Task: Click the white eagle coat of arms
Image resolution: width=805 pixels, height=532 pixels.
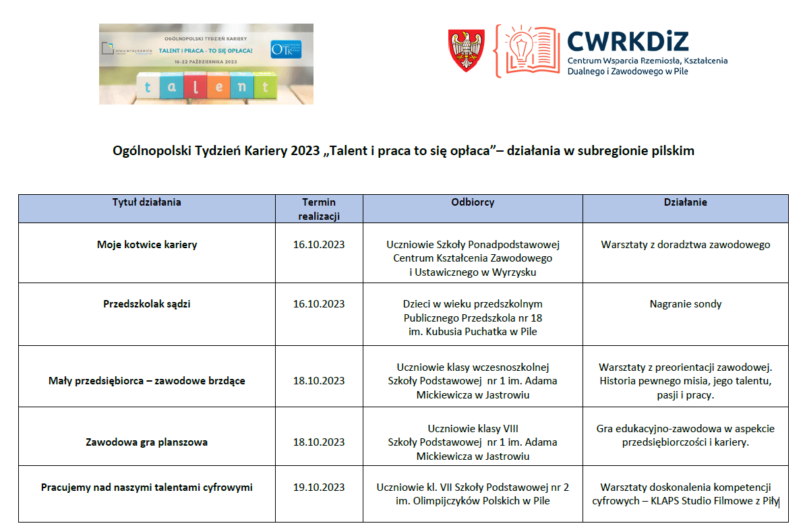Action: point(466,51)
